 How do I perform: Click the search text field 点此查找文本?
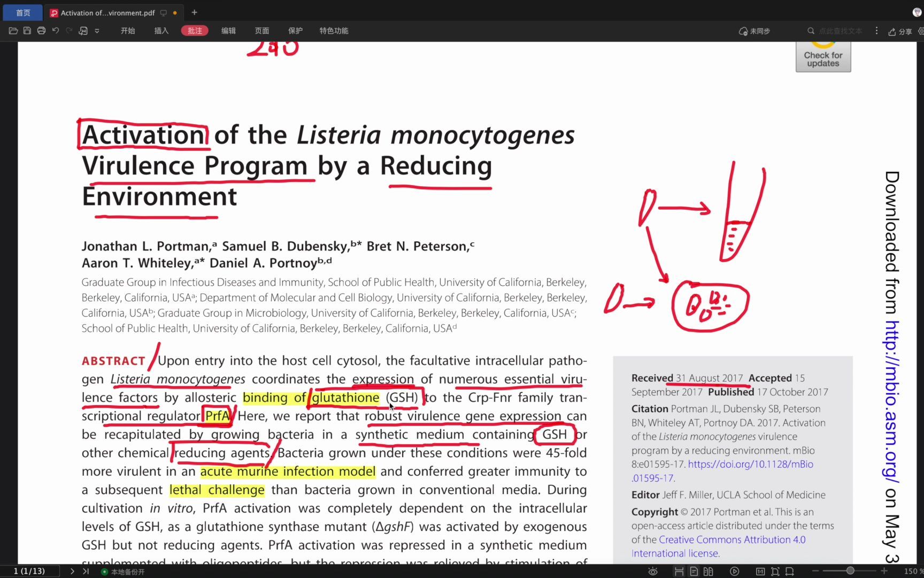point(840,31)
